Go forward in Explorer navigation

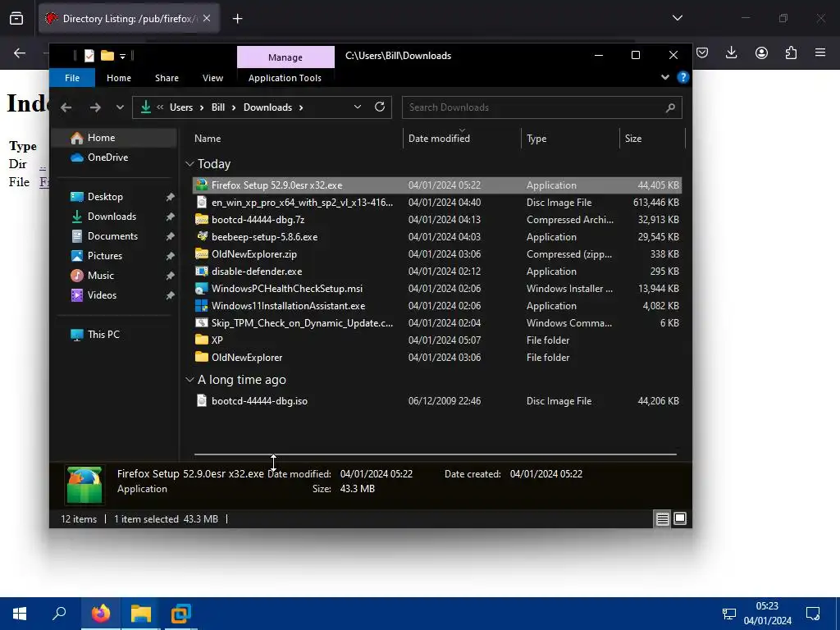coord(95,107)
